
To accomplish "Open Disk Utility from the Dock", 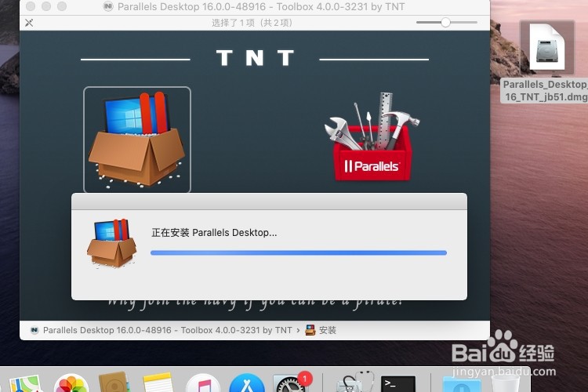I will [x=354, y=383].
